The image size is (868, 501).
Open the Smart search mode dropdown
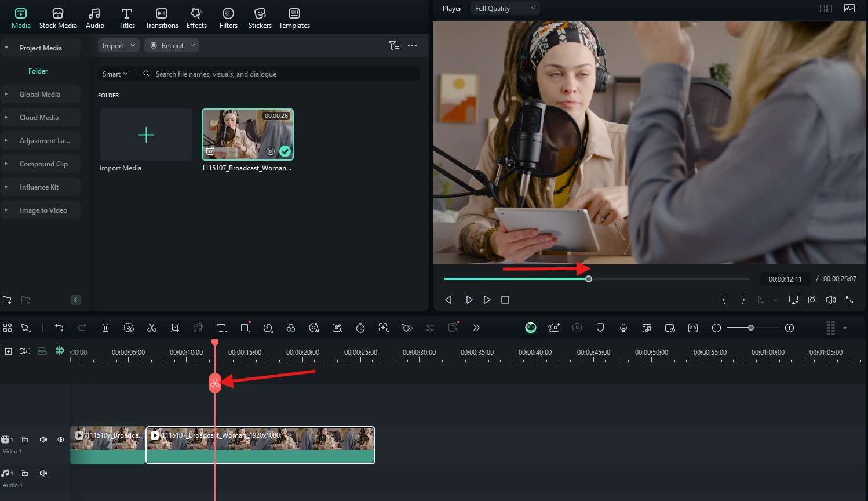(x=115, y=74)
